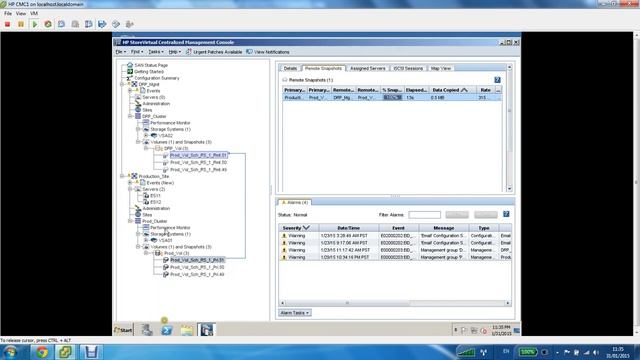Viewport: 640px width, 360px height.
Task: Select Prod_Vol_Sch_RS_1_Pri.49 snapshot
Action: tap(197, 274)
